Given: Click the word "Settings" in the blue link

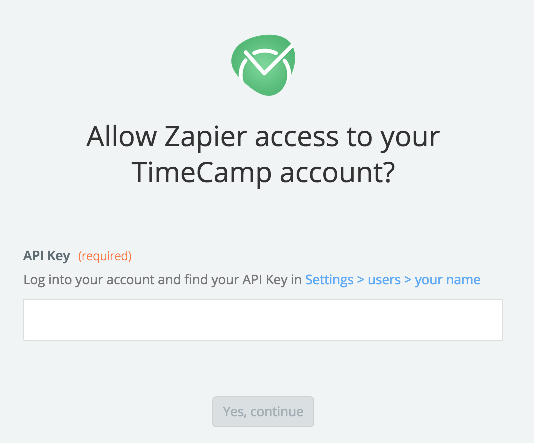Looking at the screenshot, I should coord(329,280).
